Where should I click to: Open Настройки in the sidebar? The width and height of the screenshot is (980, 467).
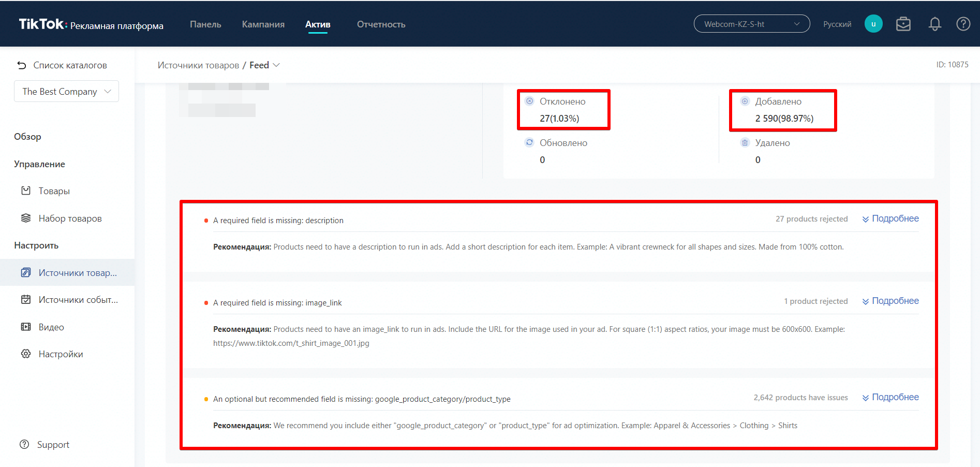[61, 354]
